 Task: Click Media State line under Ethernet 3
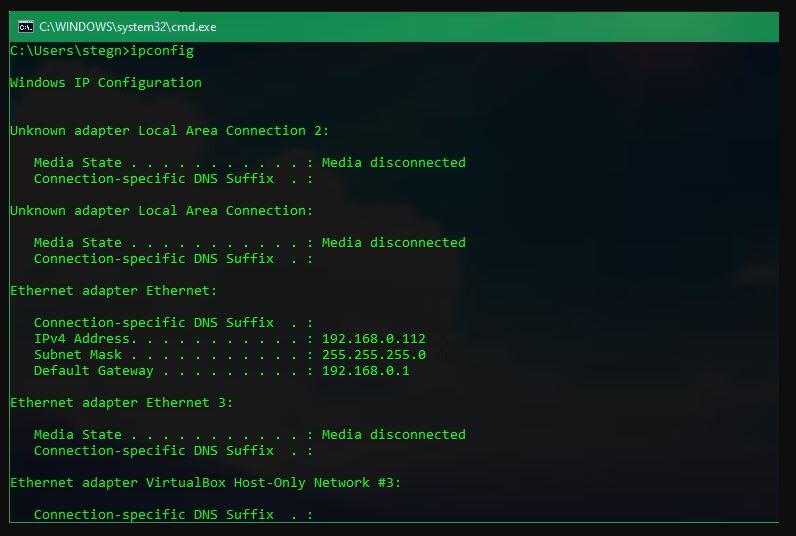[x=250, y=435]
